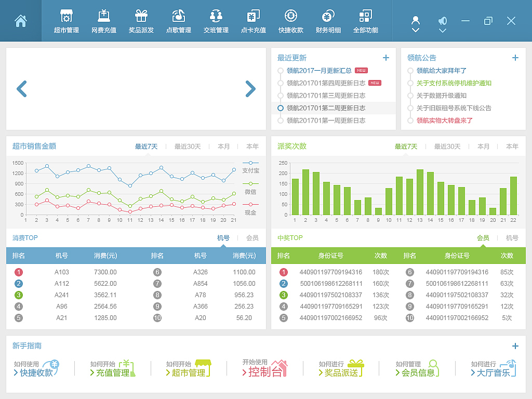The width and height of the screenshot is (532, 399).
Task: Click rank 1 badge in 中奖TOP
Action: [284, 272]
